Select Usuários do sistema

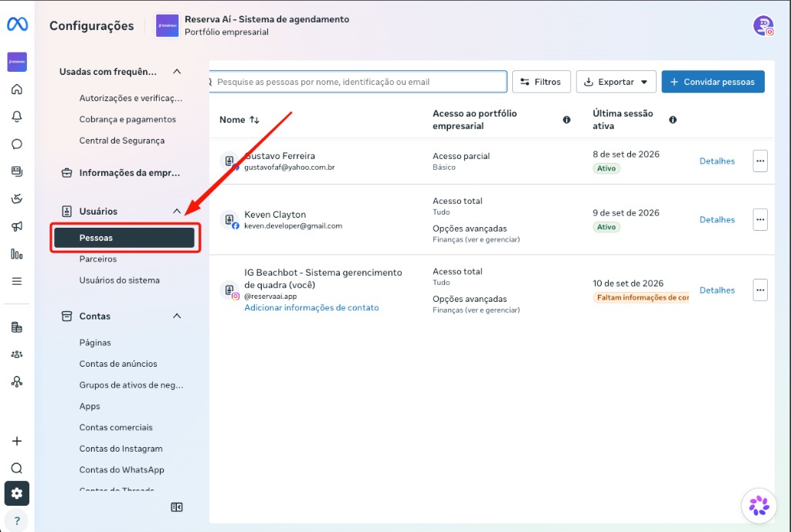tap(120, 280)
